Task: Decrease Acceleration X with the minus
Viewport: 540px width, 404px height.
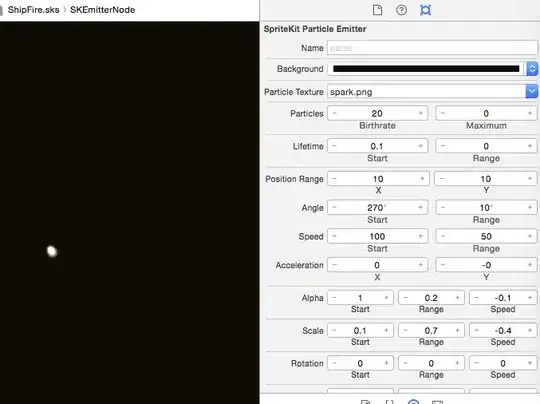Action: point(334,265)
